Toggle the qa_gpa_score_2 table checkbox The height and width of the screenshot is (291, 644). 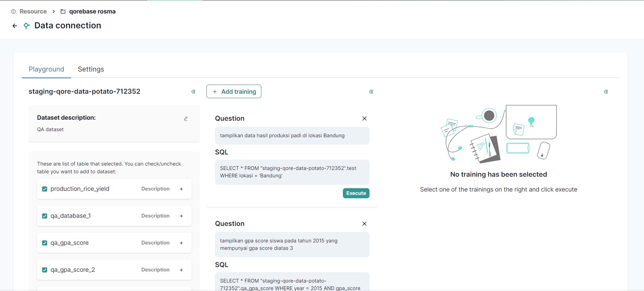44,270
